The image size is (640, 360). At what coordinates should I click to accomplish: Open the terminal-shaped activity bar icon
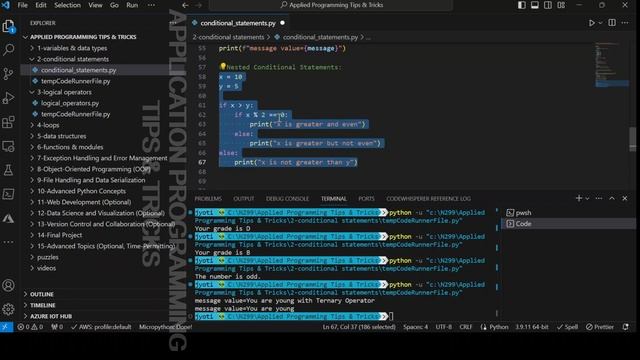8,194
